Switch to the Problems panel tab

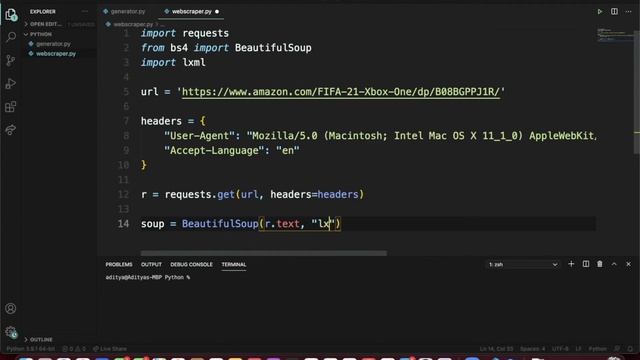pos(119,264)
